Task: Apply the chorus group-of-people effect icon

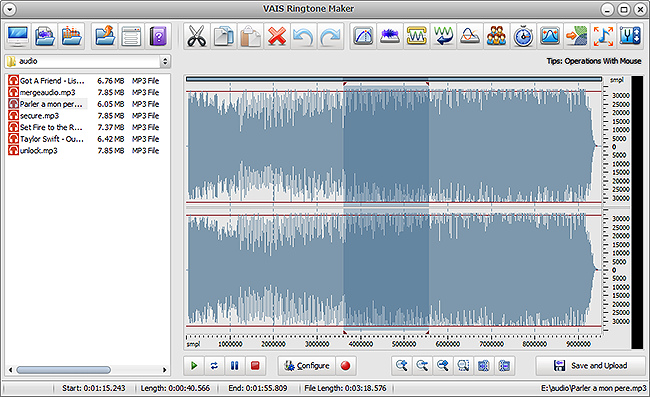Action: (x=496, y=36)
